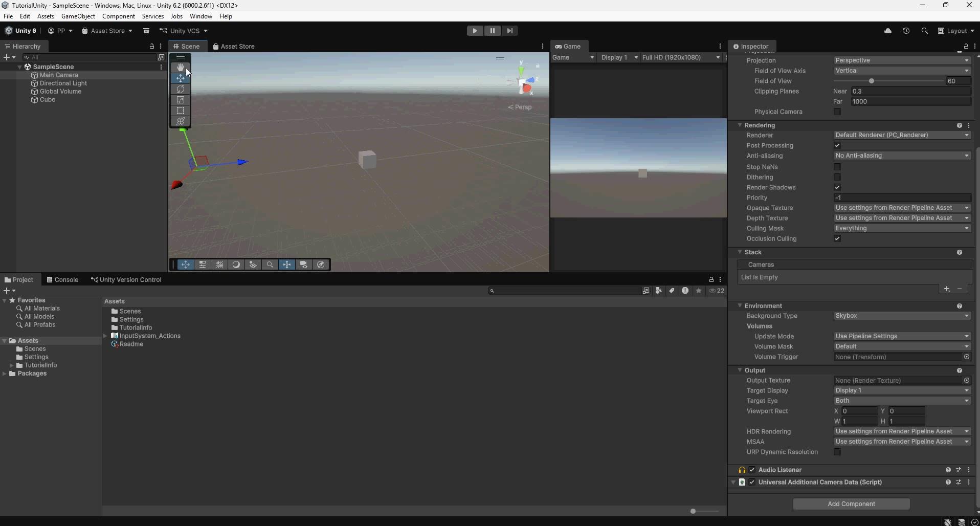The height and width of the screenshot is (526, 980).
Task: Select the Move tool in Scene toolbar
Action: pyautogui.click(x=180, y=78)
